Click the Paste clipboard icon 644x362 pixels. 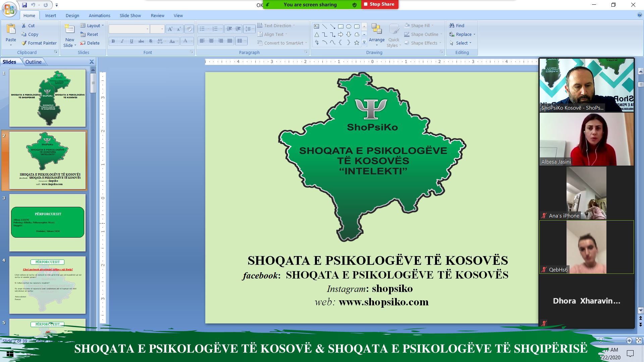[x=11, y=29]
